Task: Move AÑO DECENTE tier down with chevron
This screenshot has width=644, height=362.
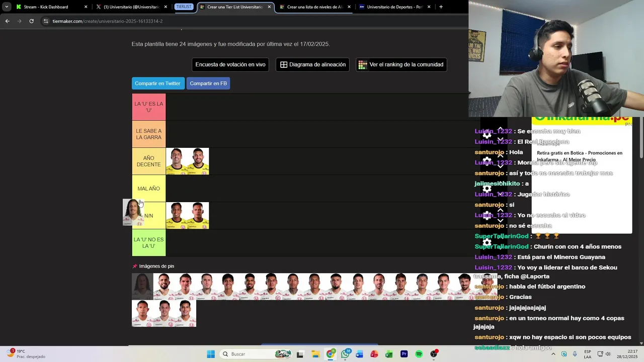Action: (x=500, y=166)
